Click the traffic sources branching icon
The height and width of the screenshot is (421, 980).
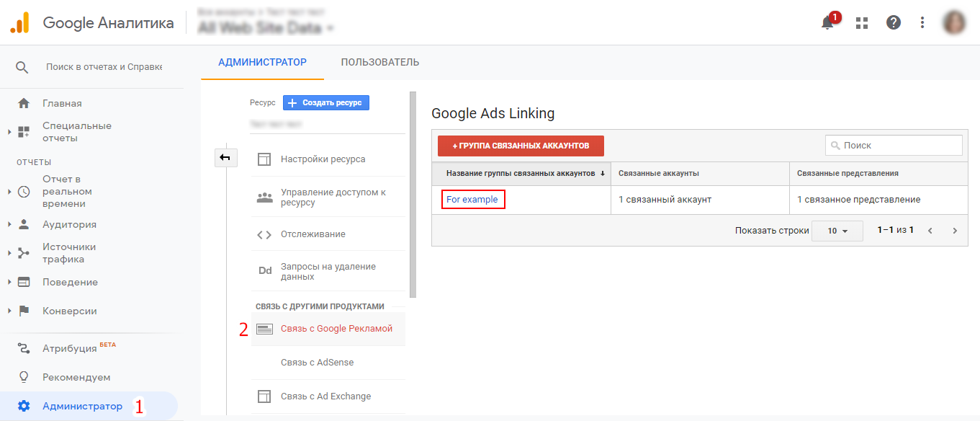point(24,253)
